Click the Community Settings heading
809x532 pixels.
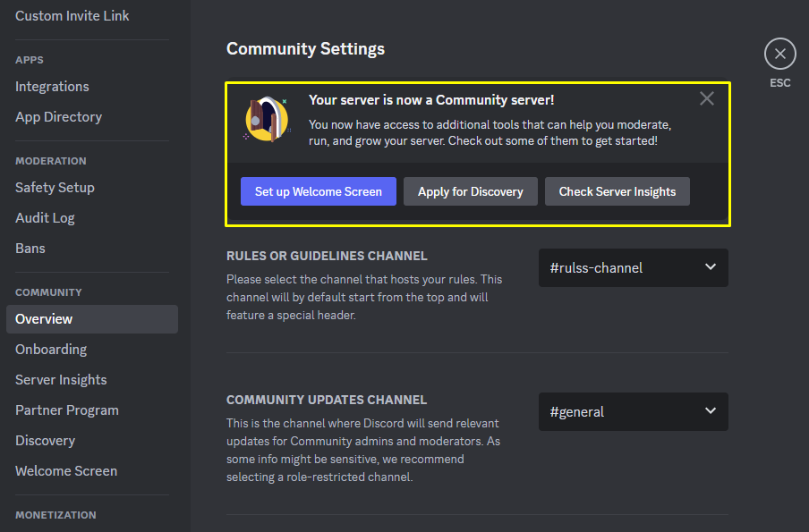coord(305,48)
